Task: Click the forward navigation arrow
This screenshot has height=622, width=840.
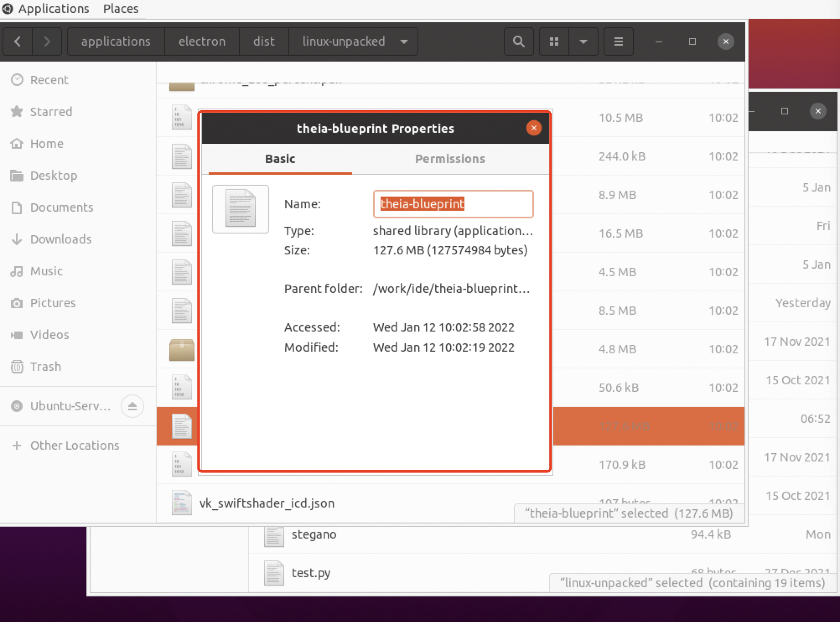Action: tap(47, 41)
